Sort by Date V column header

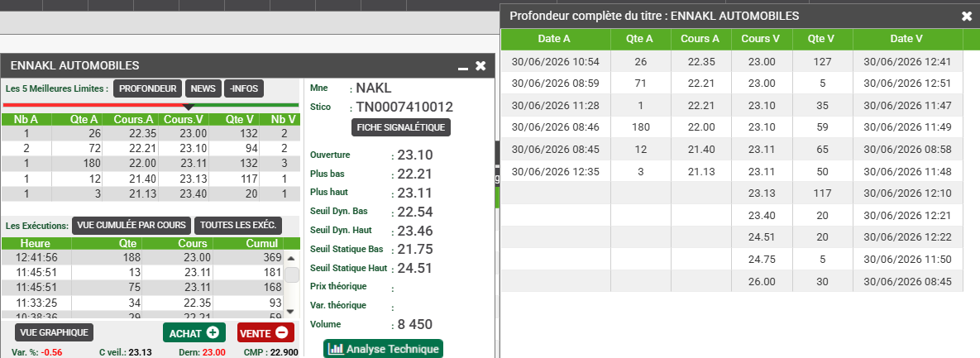[907, 39]
